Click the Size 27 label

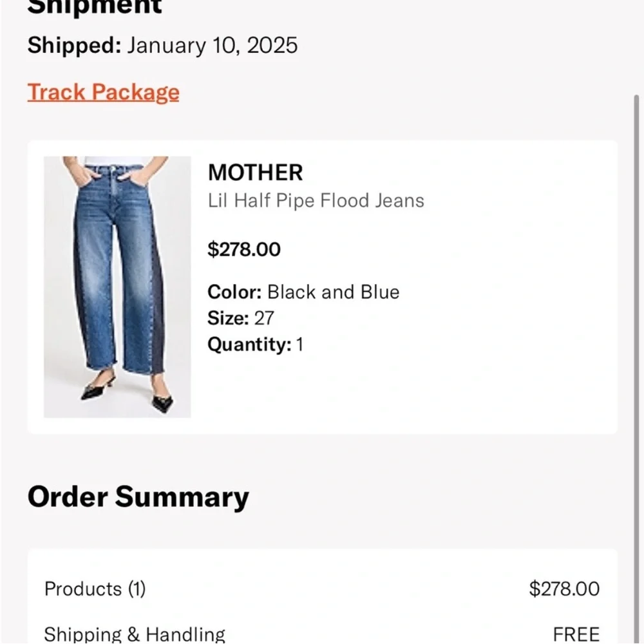click(239, 317)
